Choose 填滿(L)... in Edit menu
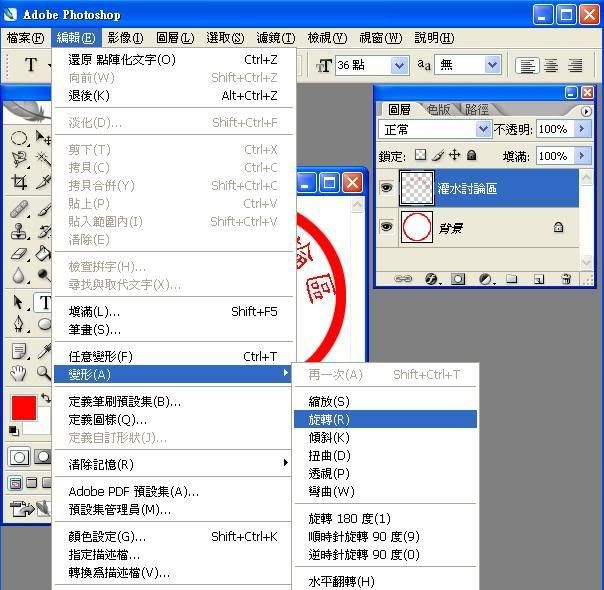604x590 pixels. pos(173,311)
